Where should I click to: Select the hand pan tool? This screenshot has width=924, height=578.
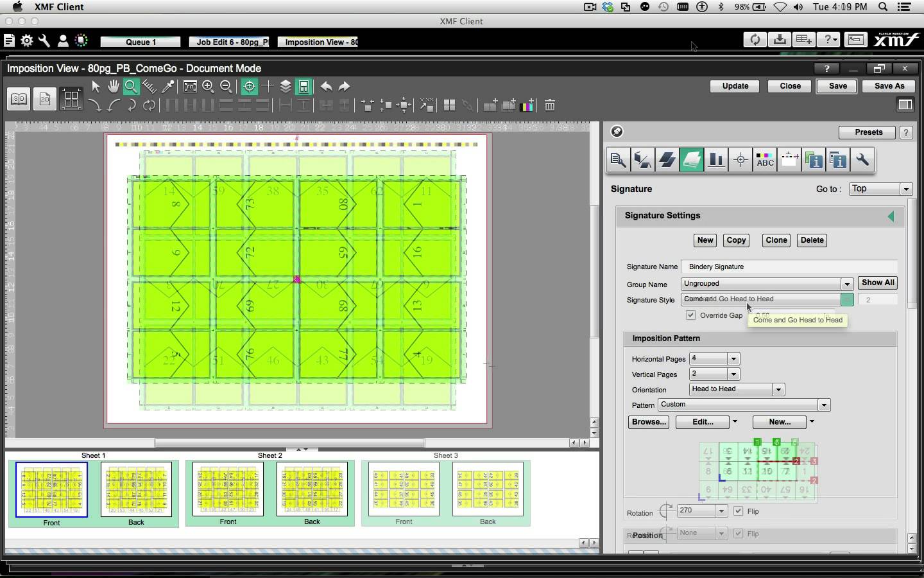(x=114, y=86)
